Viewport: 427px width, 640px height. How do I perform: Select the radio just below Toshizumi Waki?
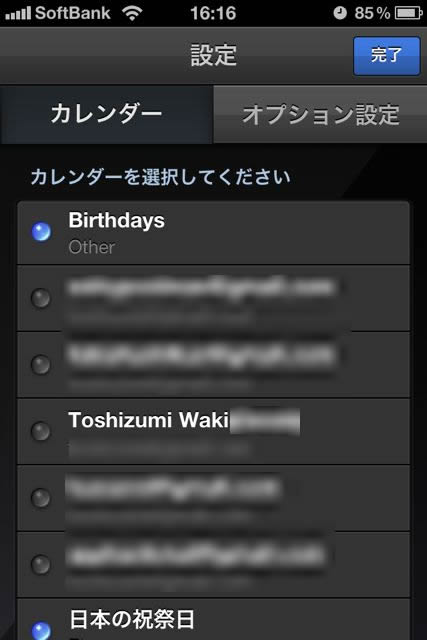41,498
